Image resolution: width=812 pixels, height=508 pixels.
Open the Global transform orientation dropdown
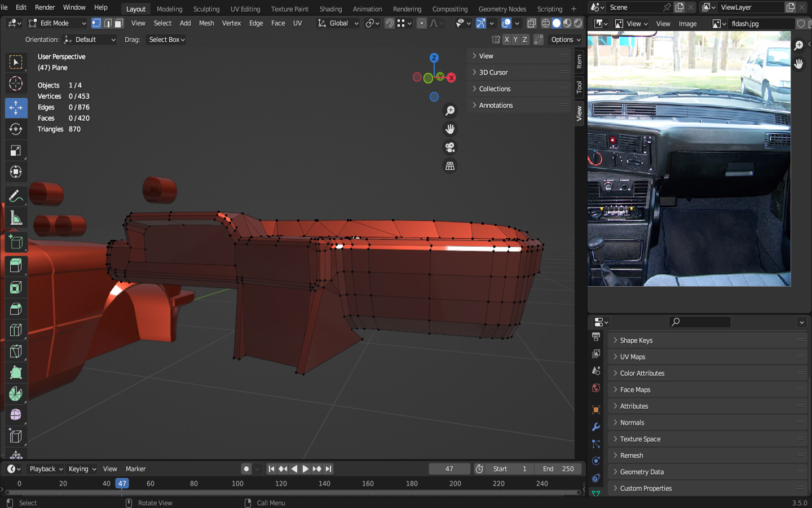[x=338, y=23]
